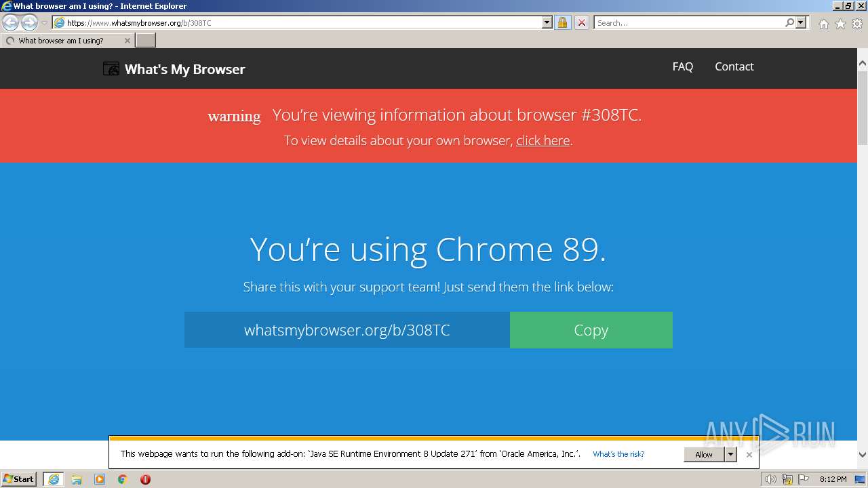Open the media player taskbar icon
The image size is (868, 488).
(x=100, y=479)
